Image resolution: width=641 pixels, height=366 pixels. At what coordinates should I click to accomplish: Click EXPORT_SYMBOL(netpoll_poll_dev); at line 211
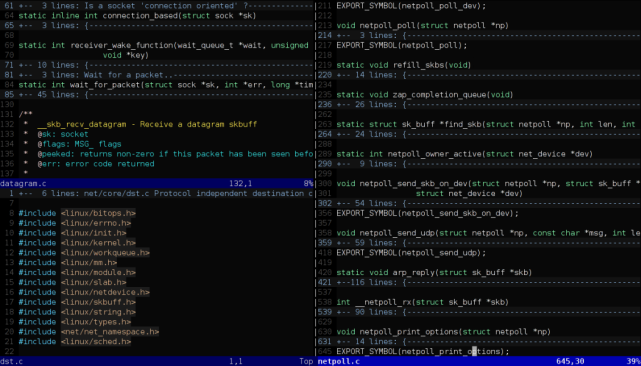click(x=411, y=6)
